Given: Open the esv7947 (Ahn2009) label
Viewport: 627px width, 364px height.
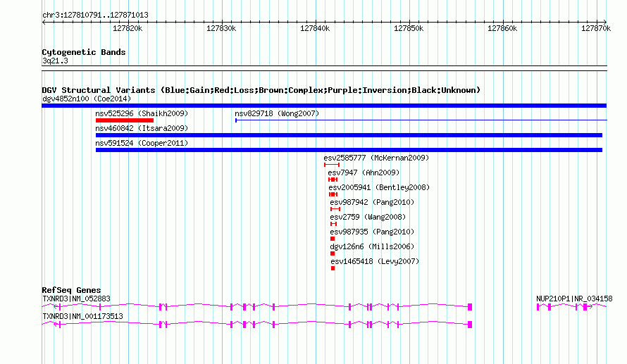Looking at the screenshot, I should pos(364,172).
